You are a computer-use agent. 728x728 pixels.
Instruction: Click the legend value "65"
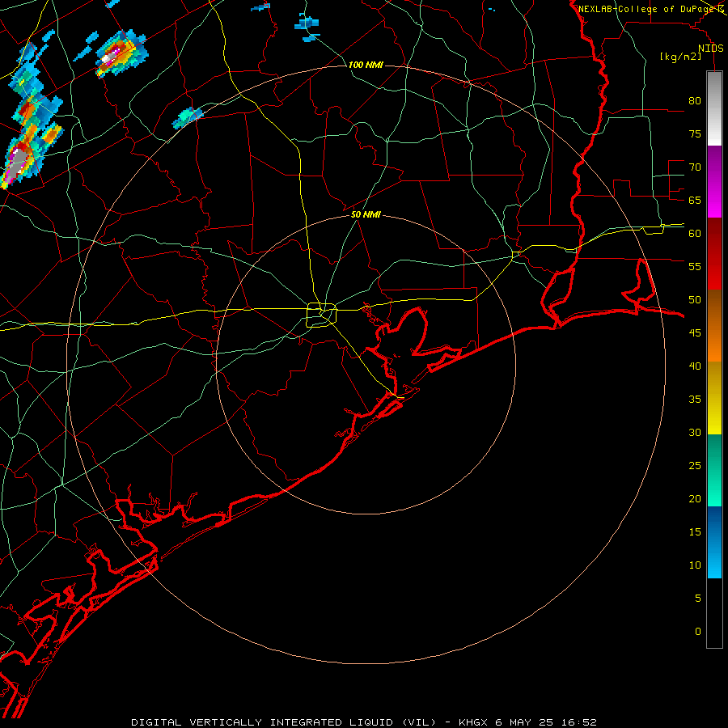point(695,200)
